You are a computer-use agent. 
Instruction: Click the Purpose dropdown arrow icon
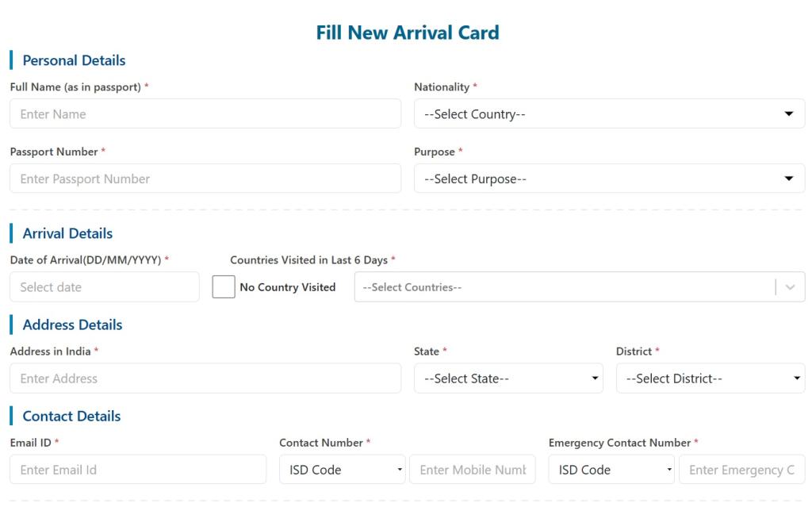(x=788, y=179)
